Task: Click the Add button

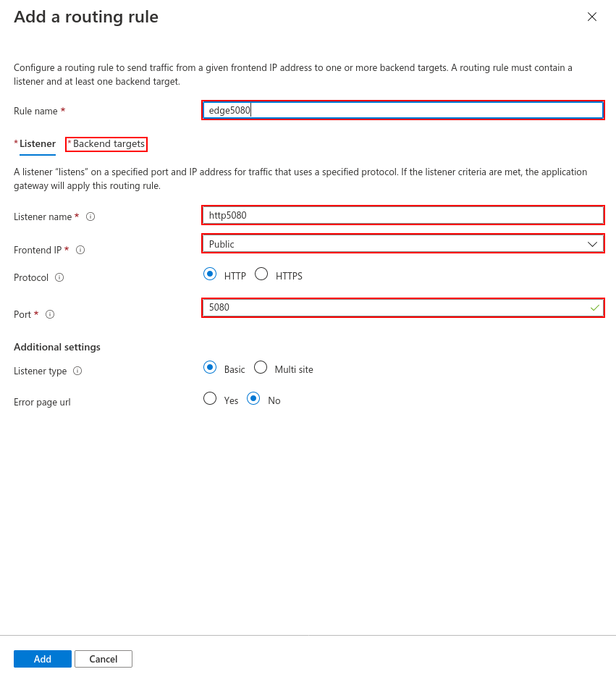Action: point(43,659)
